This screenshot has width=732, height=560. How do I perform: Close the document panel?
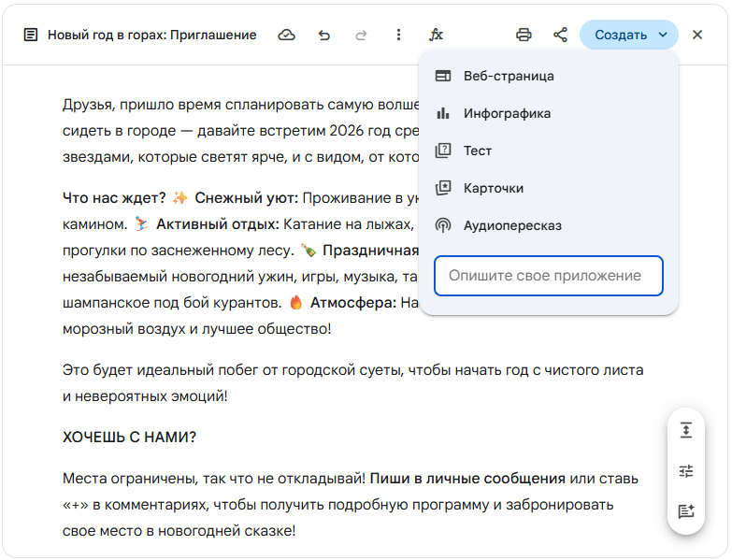tap(697, 35)
